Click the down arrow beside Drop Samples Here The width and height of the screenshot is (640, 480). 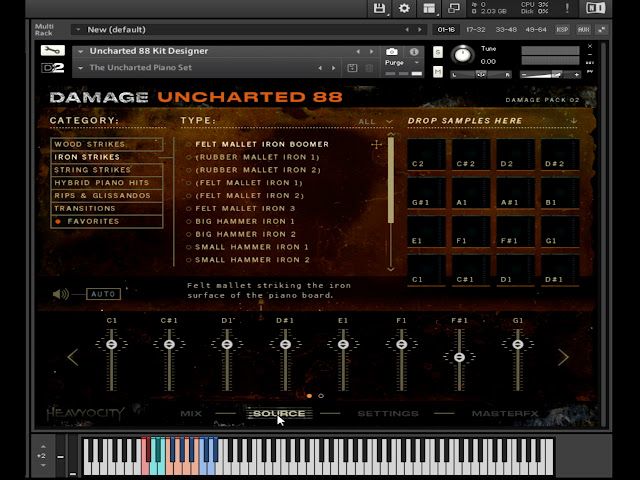coord(574,121)
